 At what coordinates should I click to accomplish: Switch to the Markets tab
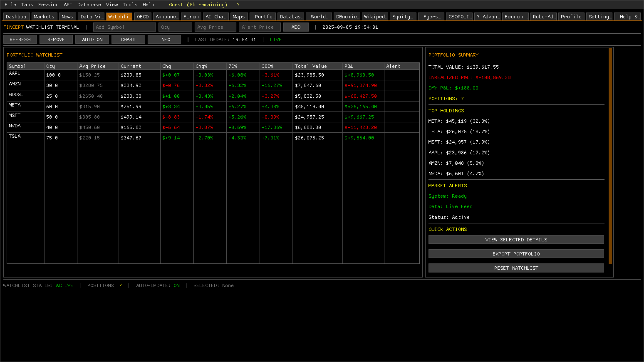point(44,17)
